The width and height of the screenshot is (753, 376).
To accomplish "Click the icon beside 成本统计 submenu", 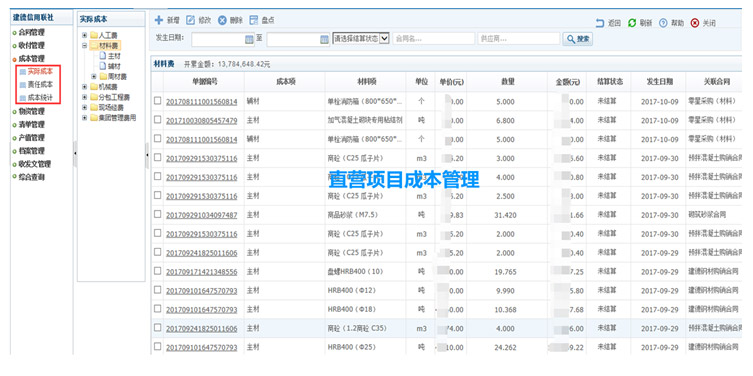I will [x=22, y=98].
